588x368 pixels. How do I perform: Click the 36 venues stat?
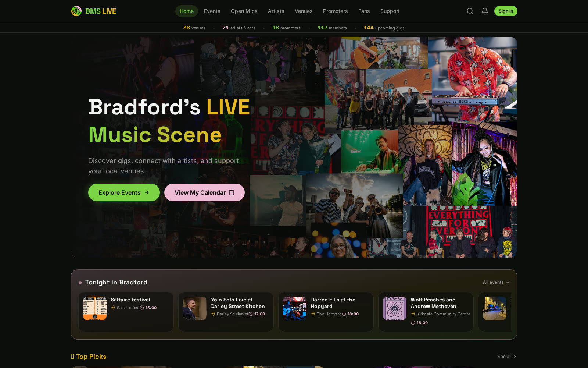[194, 28]
